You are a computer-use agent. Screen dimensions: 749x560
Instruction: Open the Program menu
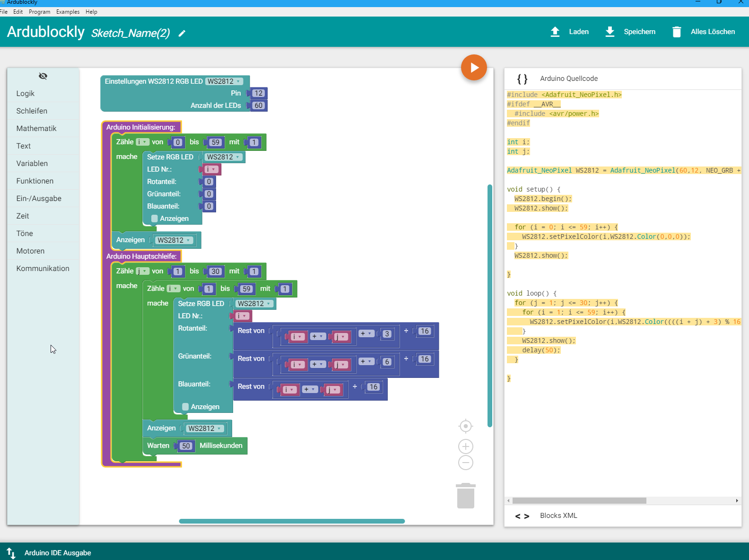(x=39, y=12)
